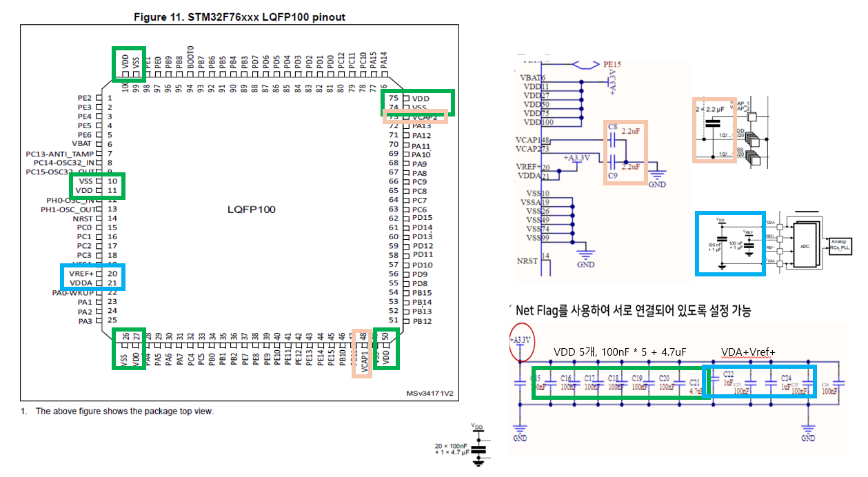Click the 'VDDA' pin 21 label in the pinout
868x477 pixels.
pos(83,283)
